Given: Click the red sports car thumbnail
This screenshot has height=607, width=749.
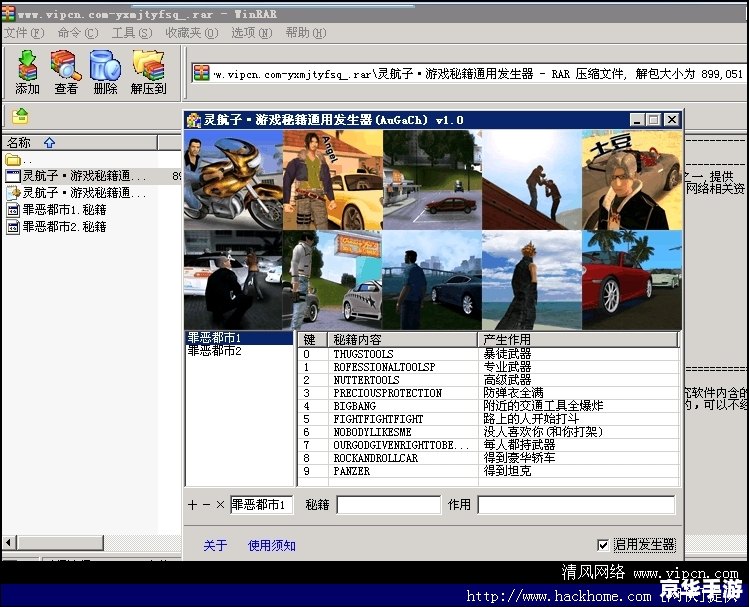Looking at the screenshot, I should pos(632,280).
